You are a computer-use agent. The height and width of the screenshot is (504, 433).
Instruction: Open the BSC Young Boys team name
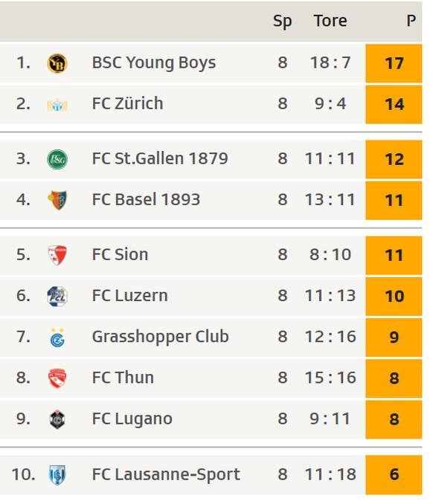(154, 63)
